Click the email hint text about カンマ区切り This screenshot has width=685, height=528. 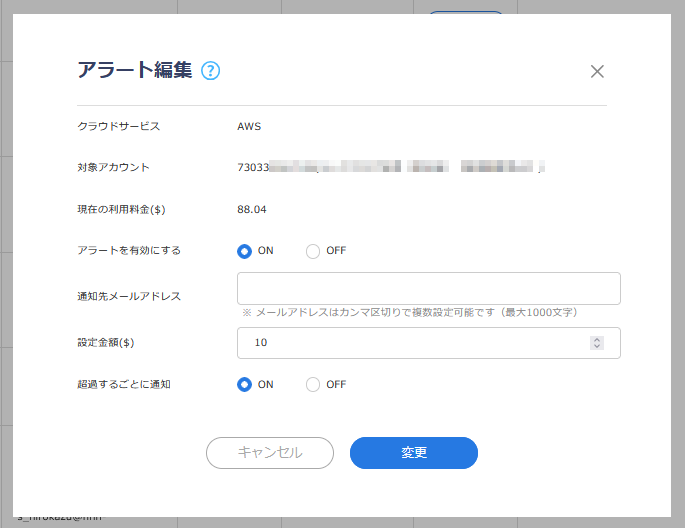pyautogui.click(x=409, y=313)
